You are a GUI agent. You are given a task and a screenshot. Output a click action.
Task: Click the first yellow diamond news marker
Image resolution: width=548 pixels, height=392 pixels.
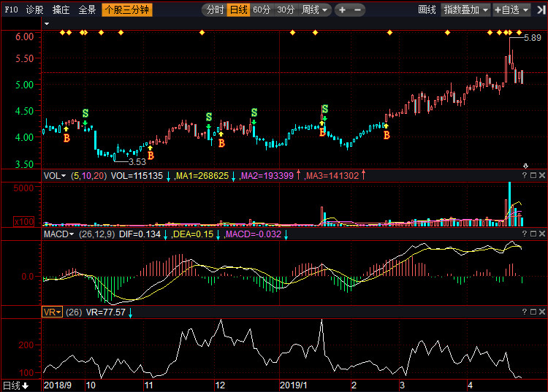62,33
